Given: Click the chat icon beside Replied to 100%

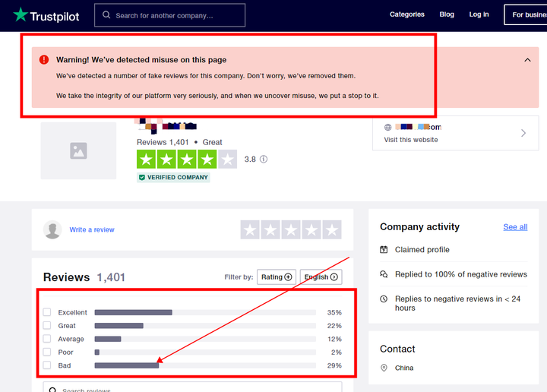Looking at the screenshot, I should pyautogui.click(x=384, y=274).
